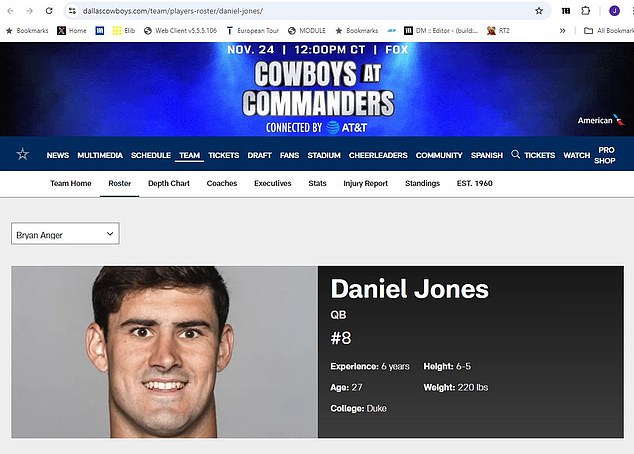
Task: Switch to the Depth Chart tab
Action: tap(169, 184)
